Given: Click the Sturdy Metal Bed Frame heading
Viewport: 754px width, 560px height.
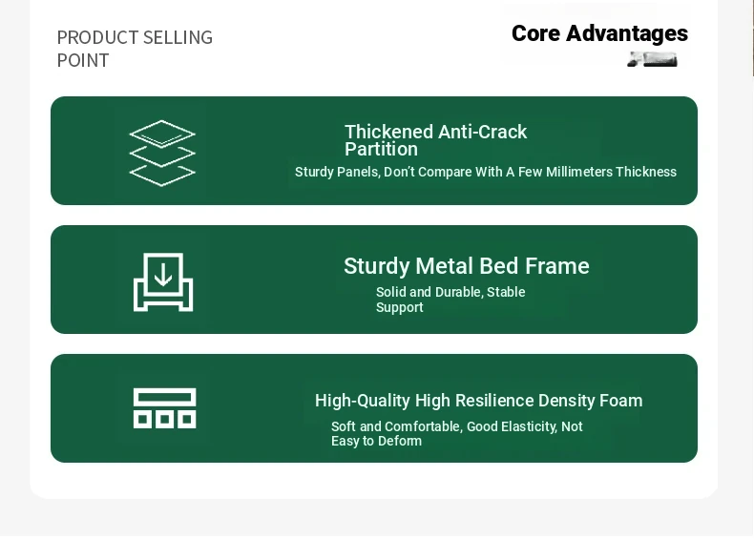Looking at the screenshot, I should 467,266.
